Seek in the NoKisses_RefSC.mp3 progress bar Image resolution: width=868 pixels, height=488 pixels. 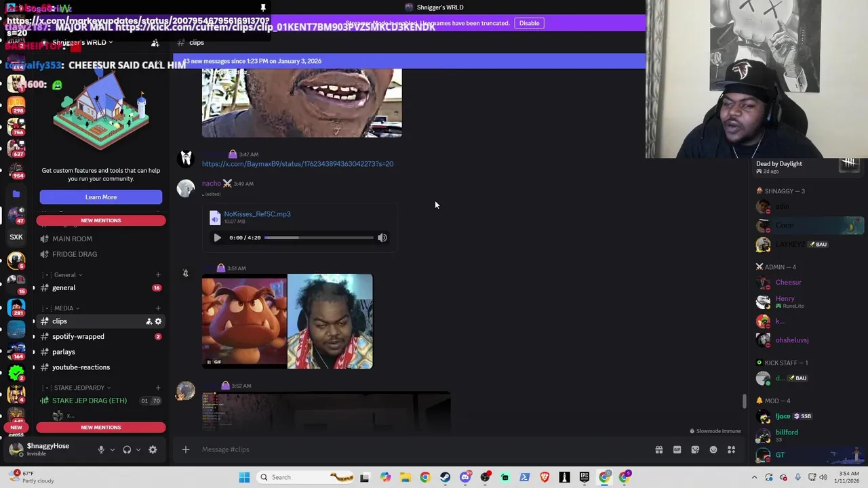pyautogui.click(x=319, y=238)
